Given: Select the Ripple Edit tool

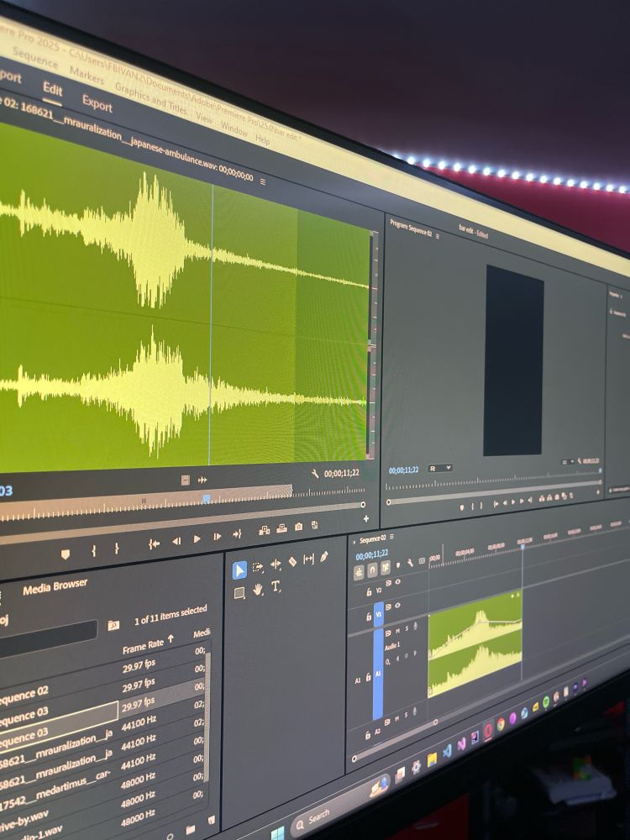Looking at the screenshot, I should coord(276,564).
